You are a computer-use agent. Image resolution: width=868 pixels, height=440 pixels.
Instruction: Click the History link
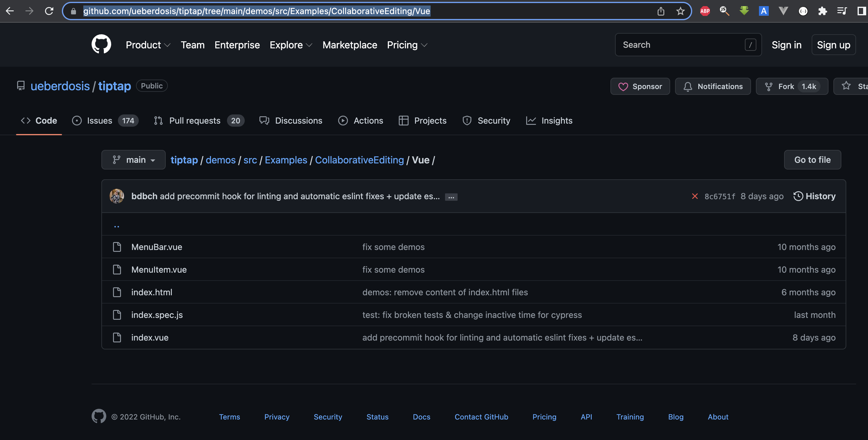pyautogui.click(x=814, y=196)
